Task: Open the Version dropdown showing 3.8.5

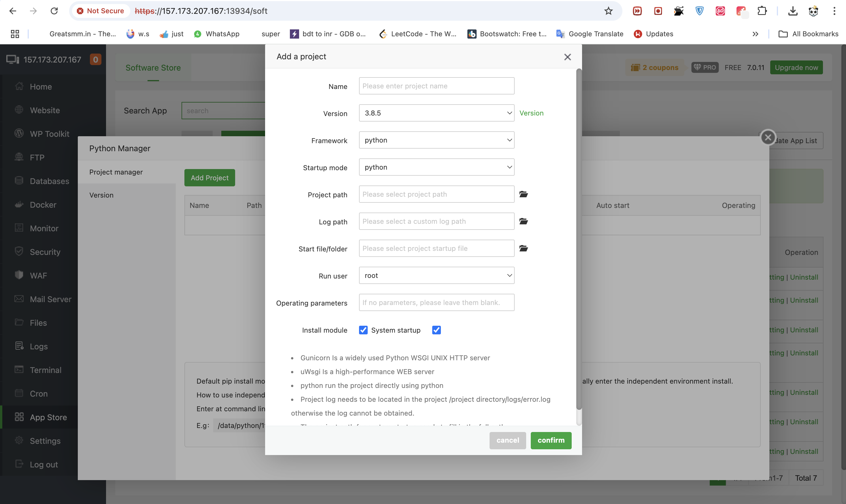Action: point(436,113)
